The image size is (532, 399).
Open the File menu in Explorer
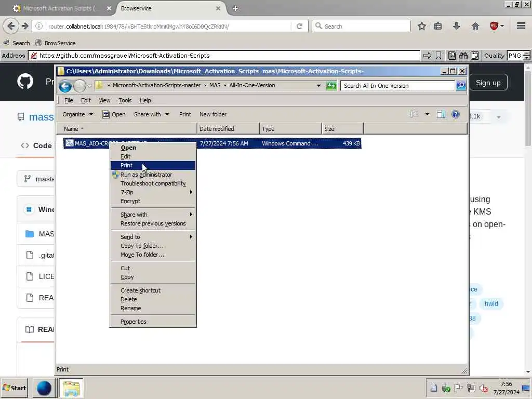(69, 100)
